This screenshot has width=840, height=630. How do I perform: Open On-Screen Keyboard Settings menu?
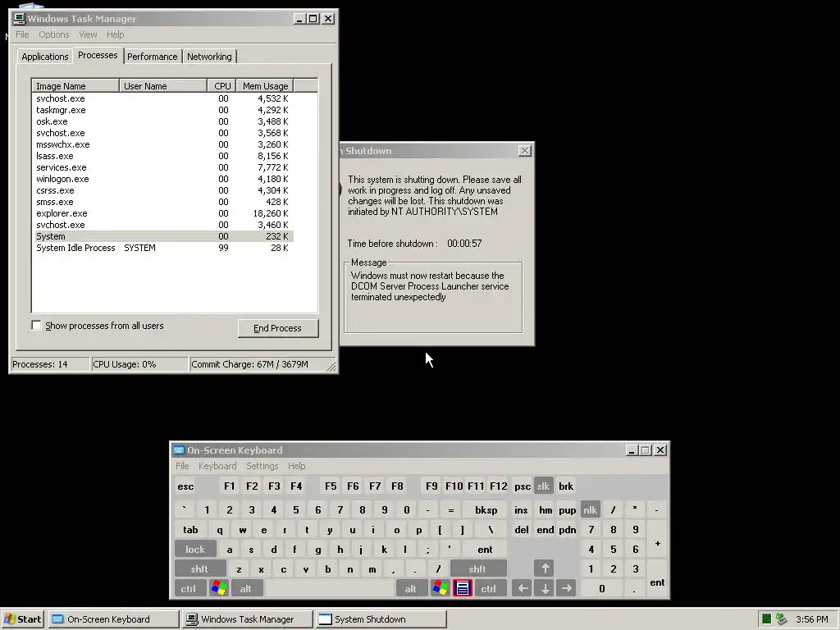click(x=262, y=466)
